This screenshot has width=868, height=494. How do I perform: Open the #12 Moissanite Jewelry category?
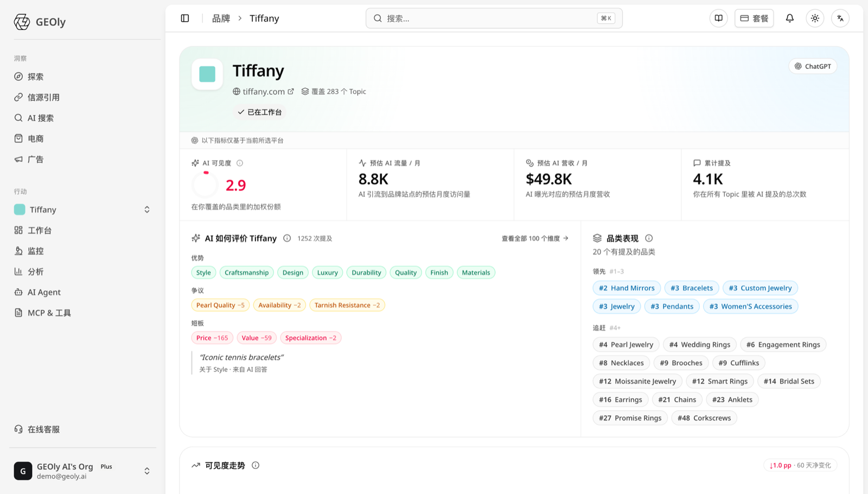[x=637, y=381]
